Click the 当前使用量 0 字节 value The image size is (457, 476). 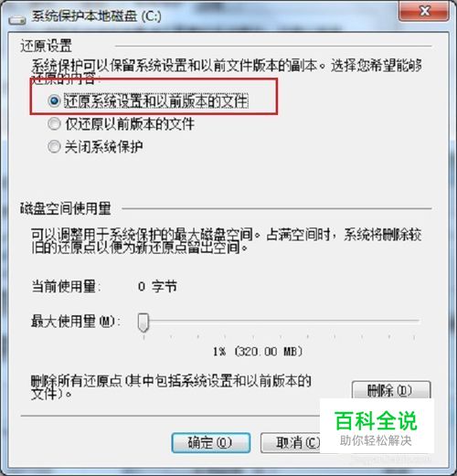pyautogui.click(x=157, y=287)
